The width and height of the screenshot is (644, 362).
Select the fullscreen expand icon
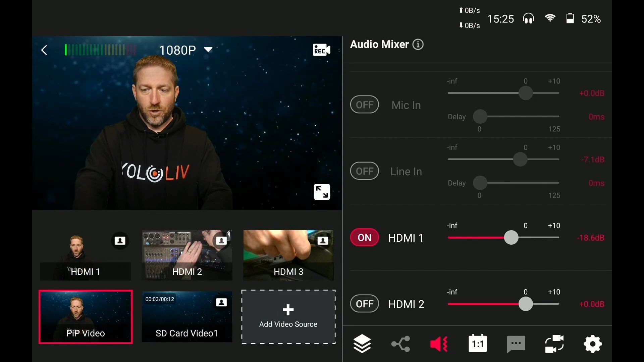click(322, 192)
